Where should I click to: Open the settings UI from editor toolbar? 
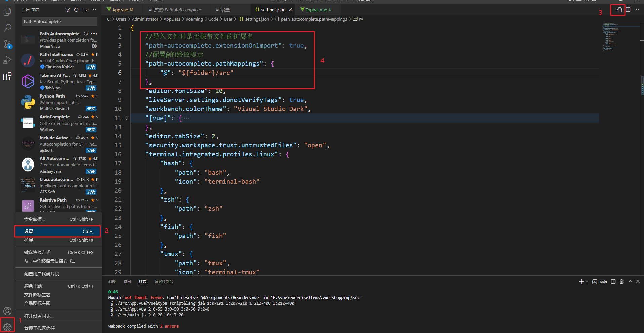tap(619, 10)
